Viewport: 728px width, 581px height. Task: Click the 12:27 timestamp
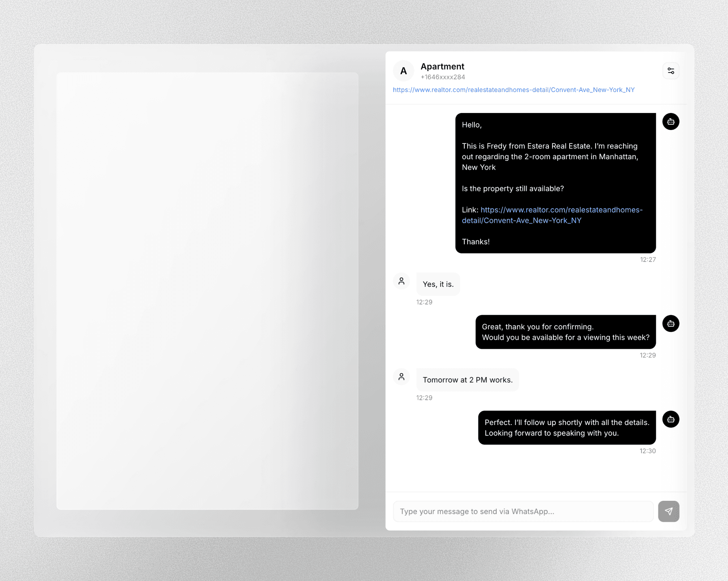pos(648,260)
